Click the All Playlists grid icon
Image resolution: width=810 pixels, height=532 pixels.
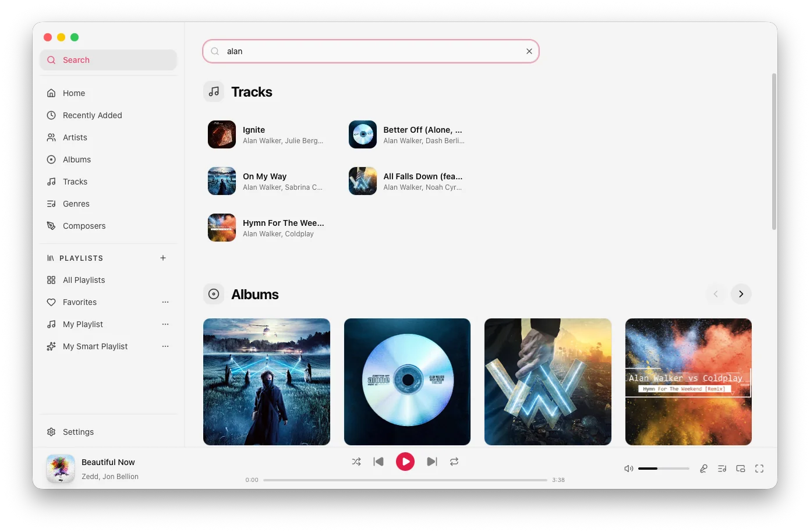51,280
